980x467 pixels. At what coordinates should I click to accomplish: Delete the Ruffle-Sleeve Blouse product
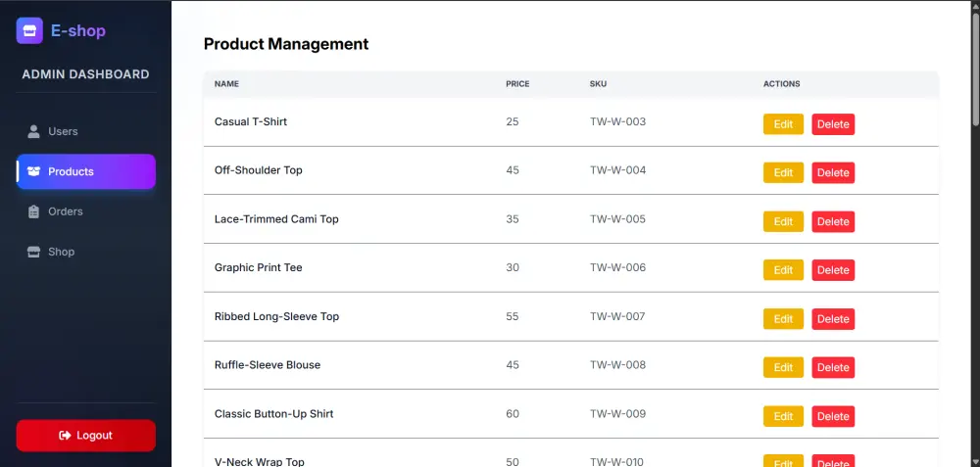tap(833, 367)
